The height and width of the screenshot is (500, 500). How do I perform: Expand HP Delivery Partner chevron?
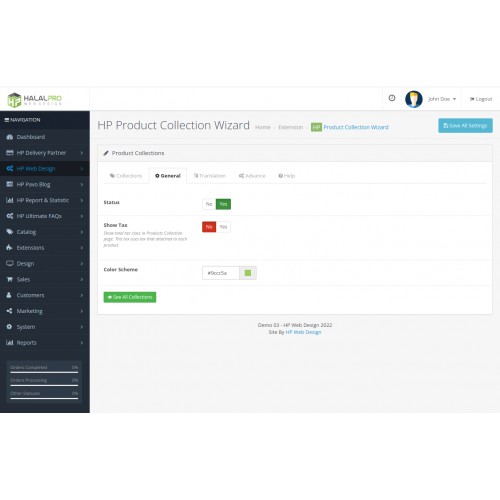click(82, 153)
